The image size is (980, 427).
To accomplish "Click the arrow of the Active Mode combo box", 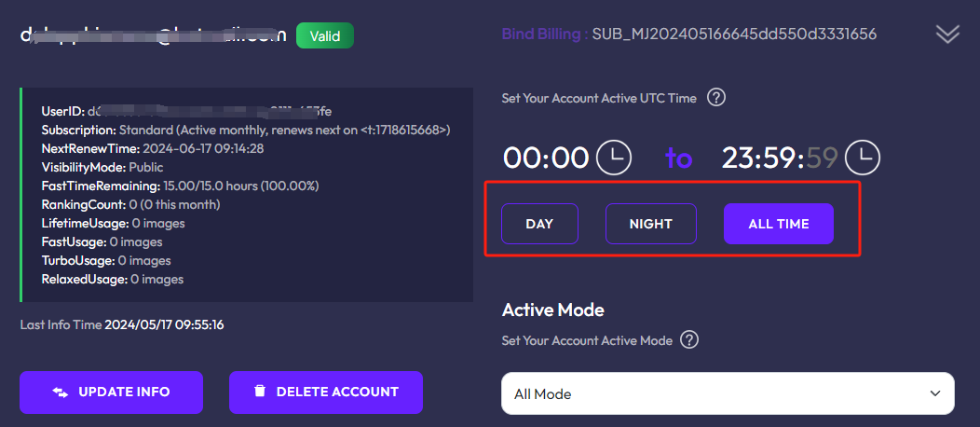I will pos(934,393).
